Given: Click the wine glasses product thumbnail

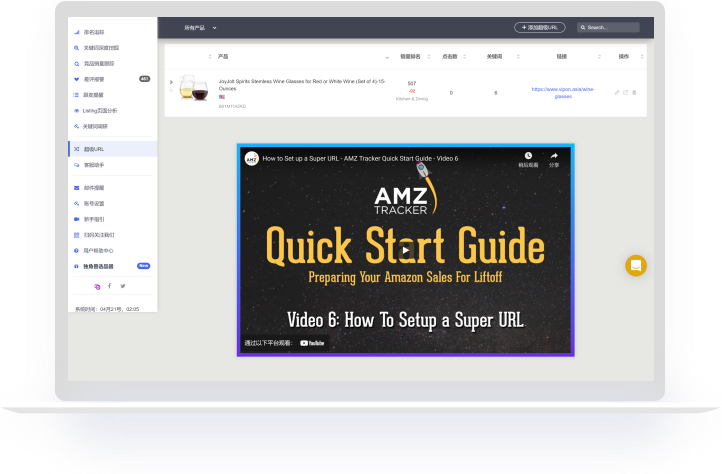Looking at the screenshot, I should pos(193,88).
